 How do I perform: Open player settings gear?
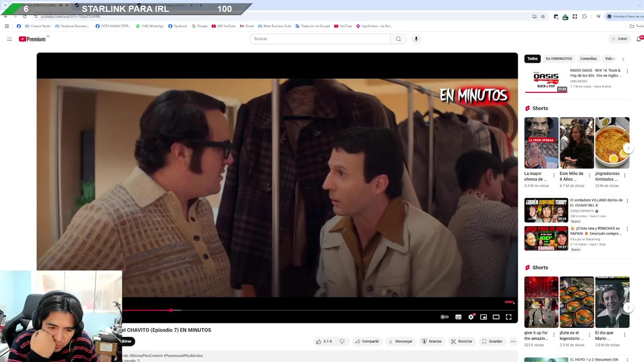point(471,317)
